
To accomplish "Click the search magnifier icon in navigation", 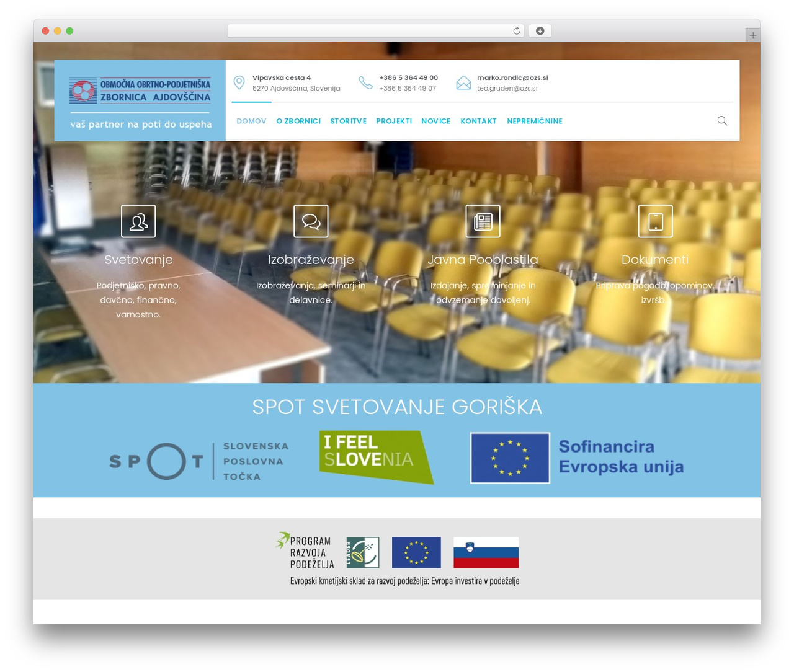I will pos(722,121).
